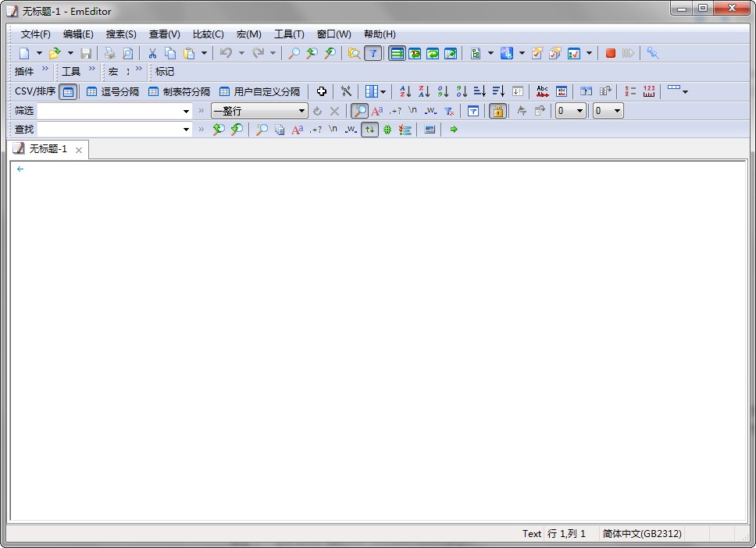Image resolution: width=756 pixels, height=548 pixels.
Task: Click the print preview icon
Action: tap(128, 53)
